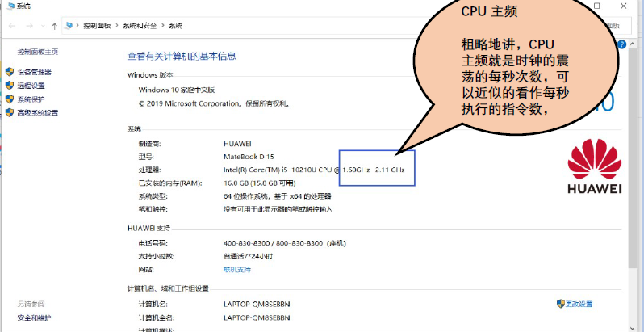Click the shield icon beside 远程设置

(x=10, y=86)
